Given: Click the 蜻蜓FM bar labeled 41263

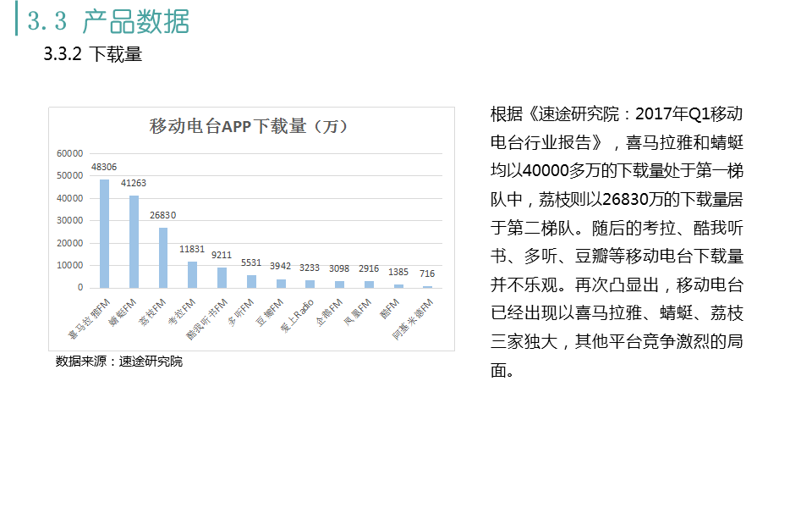Looking at the screenshot, I should (x=134, y=241).
